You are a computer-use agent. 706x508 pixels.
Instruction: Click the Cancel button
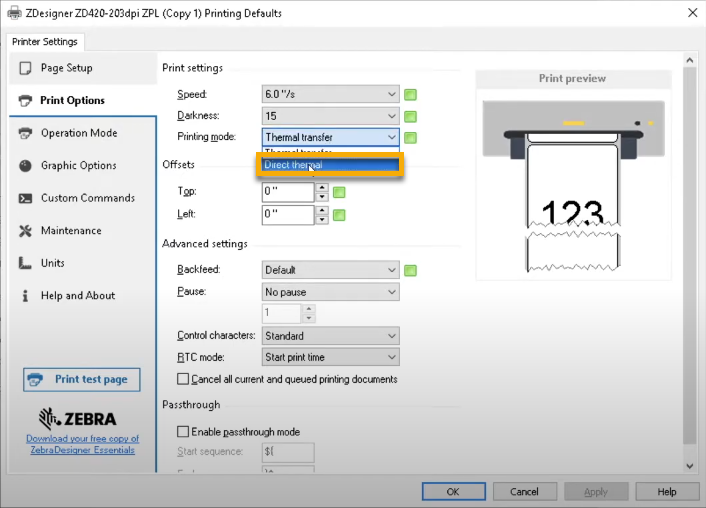pyautogui.click(x=525, y=492)
